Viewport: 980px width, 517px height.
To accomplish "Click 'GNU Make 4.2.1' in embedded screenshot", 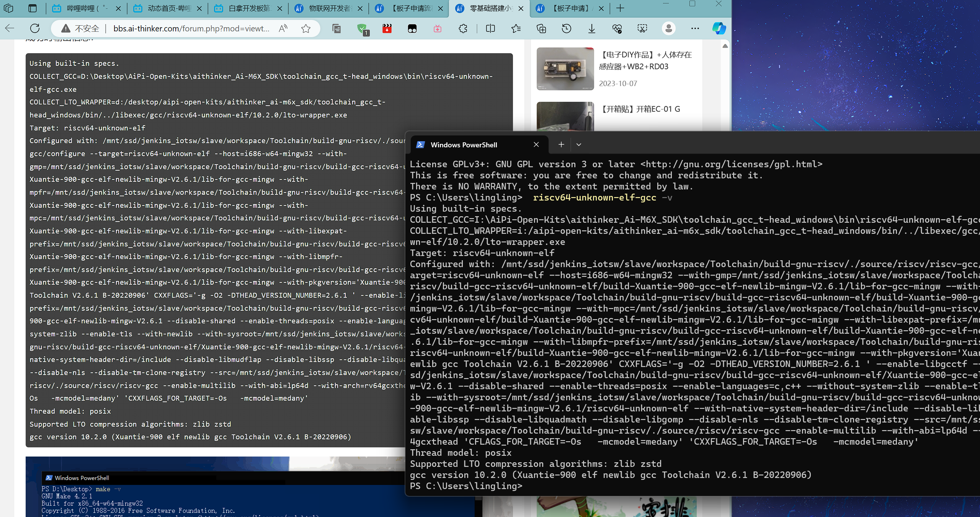I will [67, 496].
